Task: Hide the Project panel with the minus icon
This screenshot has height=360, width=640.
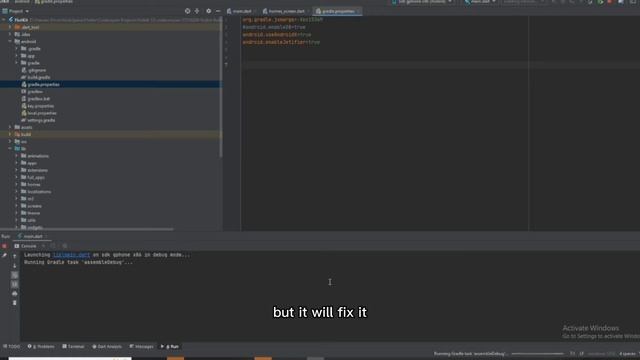Action: click(x=218, y=11)
